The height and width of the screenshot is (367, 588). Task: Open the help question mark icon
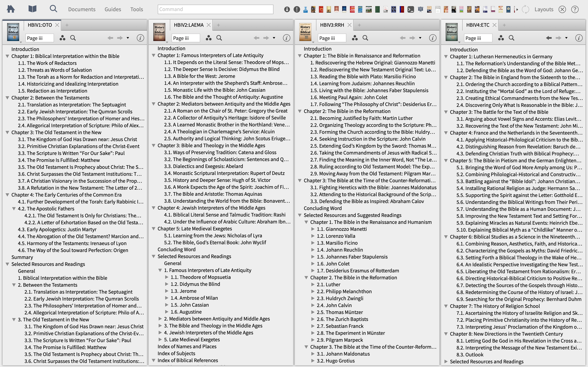point(575,9)
